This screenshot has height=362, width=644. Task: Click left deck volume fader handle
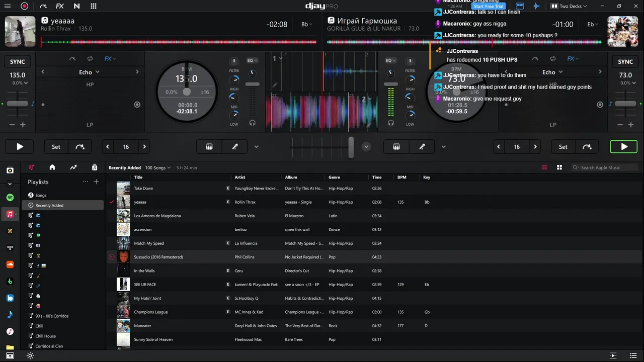click(252, 84)
